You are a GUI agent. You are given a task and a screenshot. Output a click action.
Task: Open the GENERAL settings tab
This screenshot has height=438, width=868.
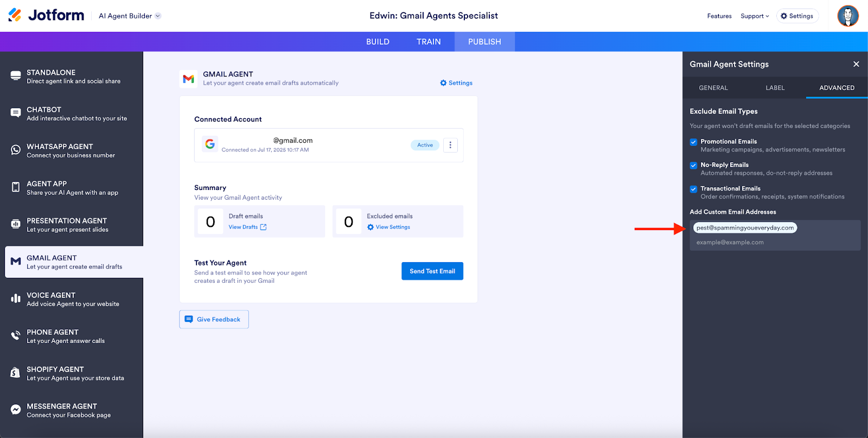point(713,88)
